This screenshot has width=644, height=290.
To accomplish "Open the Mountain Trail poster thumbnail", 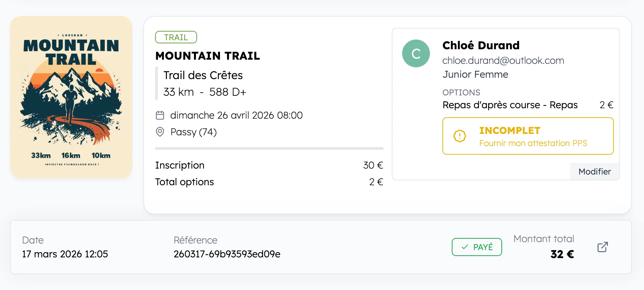I will pos(71,97).
